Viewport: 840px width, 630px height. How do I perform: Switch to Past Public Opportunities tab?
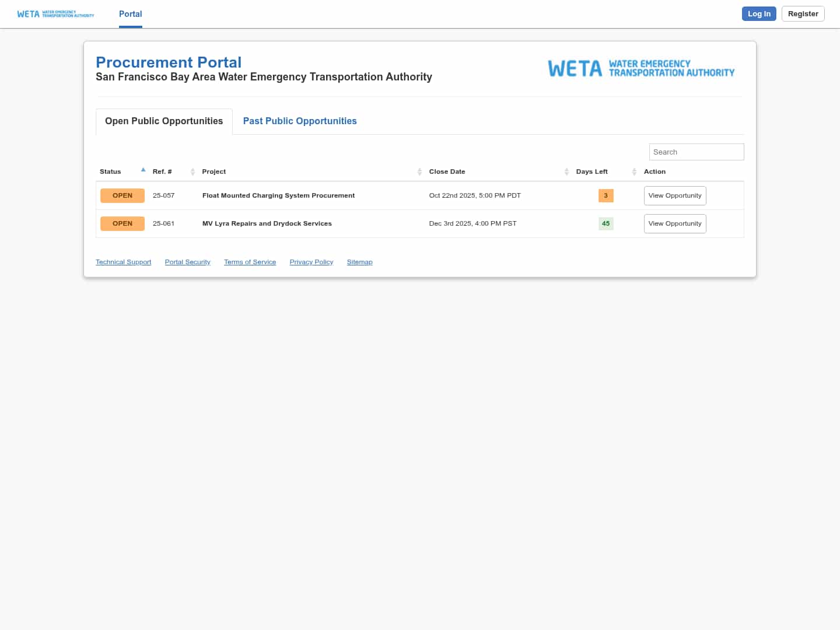[300, 121]
